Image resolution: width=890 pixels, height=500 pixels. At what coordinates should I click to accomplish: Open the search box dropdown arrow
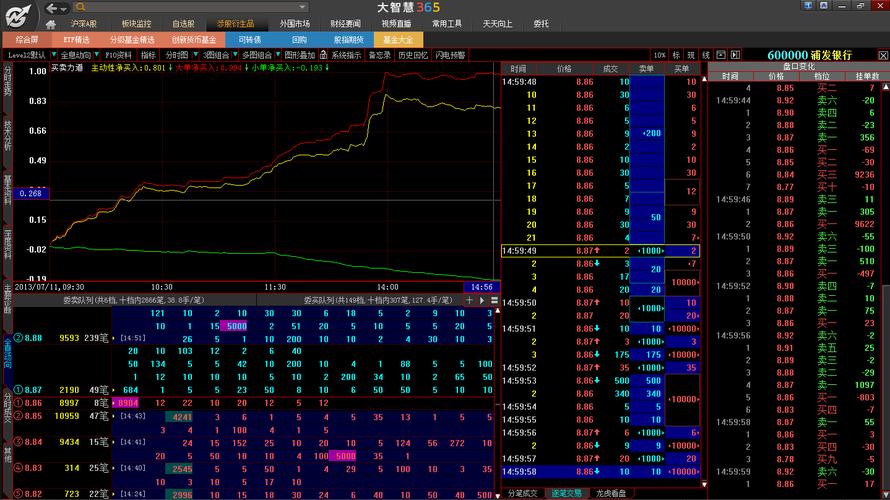tap(303, 7)
